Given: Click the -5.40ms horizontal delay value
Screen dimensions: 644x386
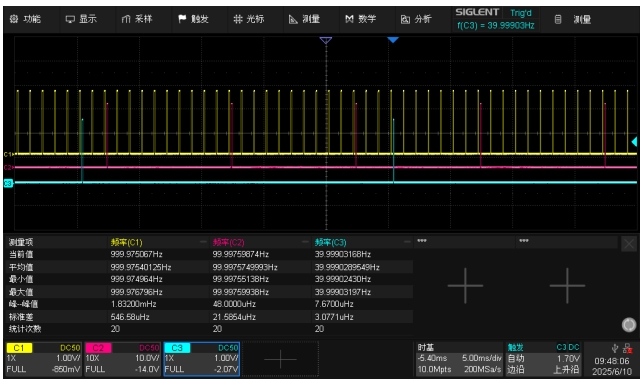Looking at the screenshot, I should point(432,358).
